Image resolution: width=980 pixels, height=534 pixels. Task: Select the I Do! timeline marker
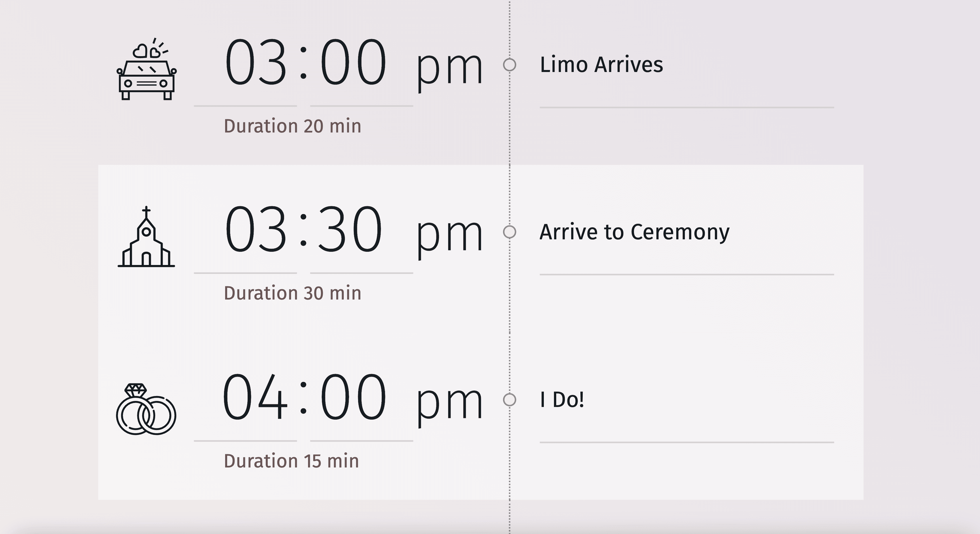point(509,400)
